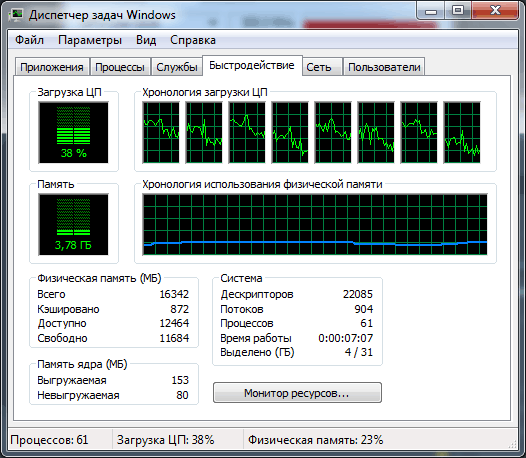The width and height of the screenshot is (526, 458).
Task: Click the Свободно value 11684
Action: click(x=174, y=338)
